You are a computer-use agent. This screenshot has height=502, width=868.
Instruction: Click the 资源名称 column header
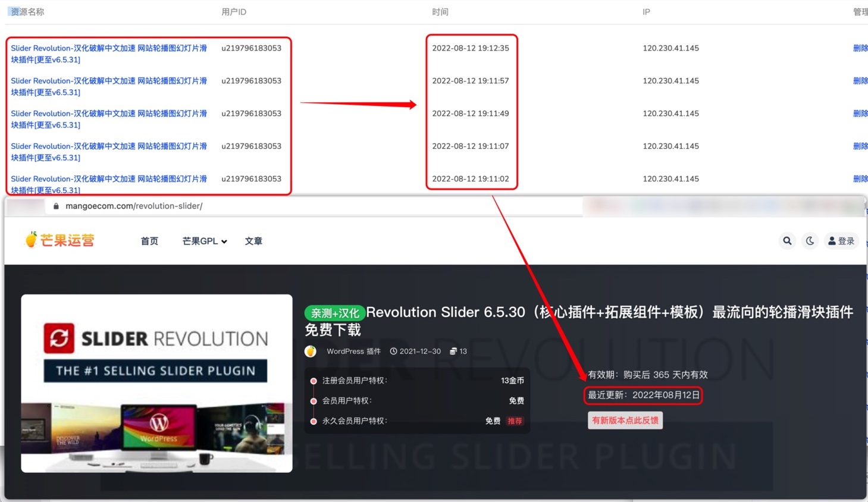[x=27, y=12]
